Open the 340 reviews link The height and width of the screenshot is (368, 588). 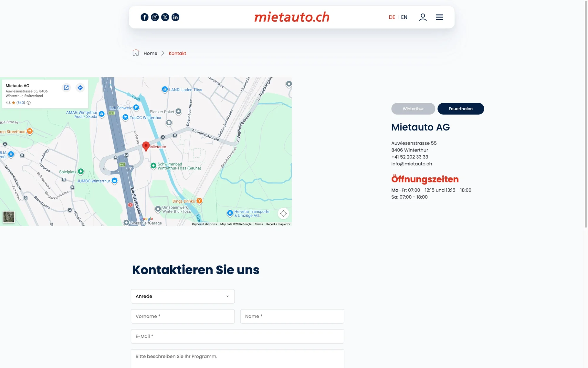[21, 103]
